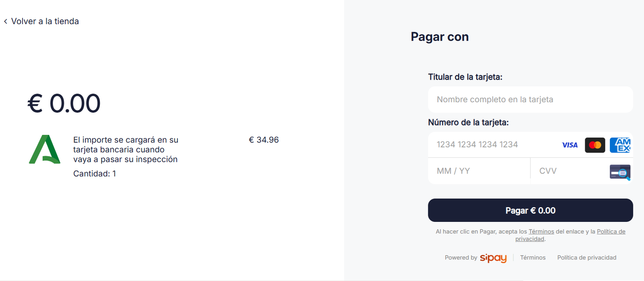Click the € 34.96 item price
This screenshot has height=281, width=644.
pos(264,140)
